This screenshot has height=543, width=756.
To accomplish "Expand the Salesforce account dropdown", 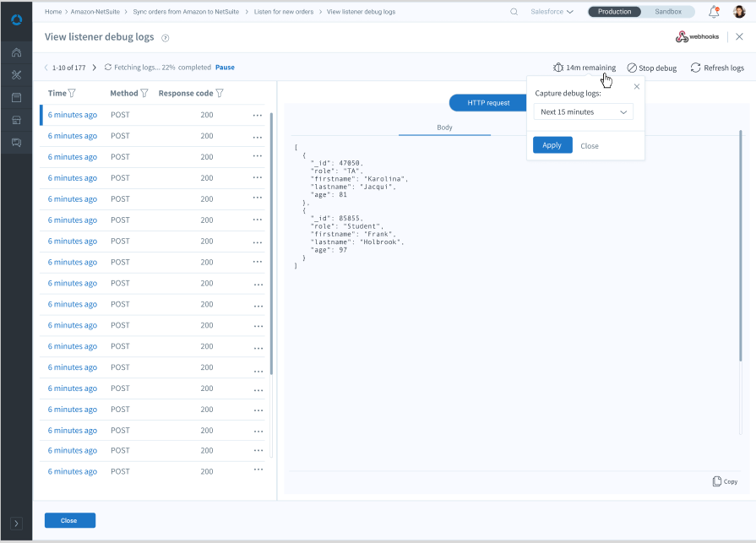I will coord(552,12).
